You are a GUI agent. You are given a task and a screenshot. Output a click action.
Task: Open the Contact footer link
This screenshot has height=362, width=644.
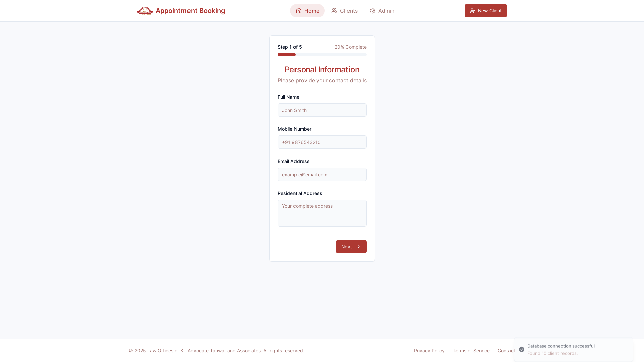(x=506, y=351)
